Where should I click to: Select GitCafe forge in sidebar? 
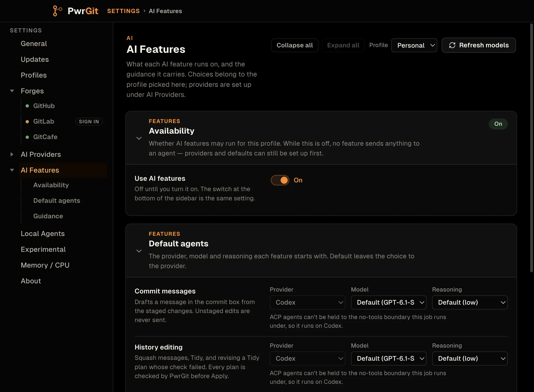tap(45, 137)
